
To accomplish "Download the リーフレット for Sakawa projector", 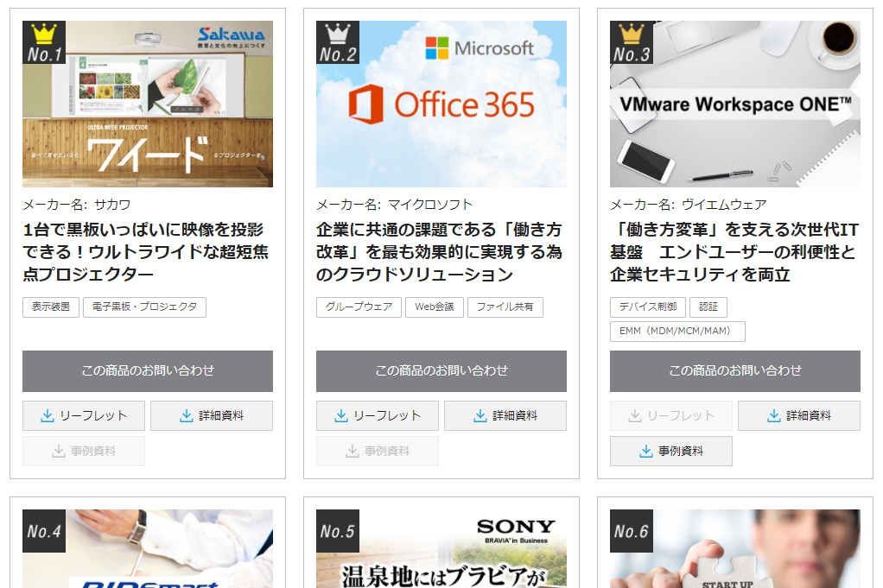I will [84, 416].
